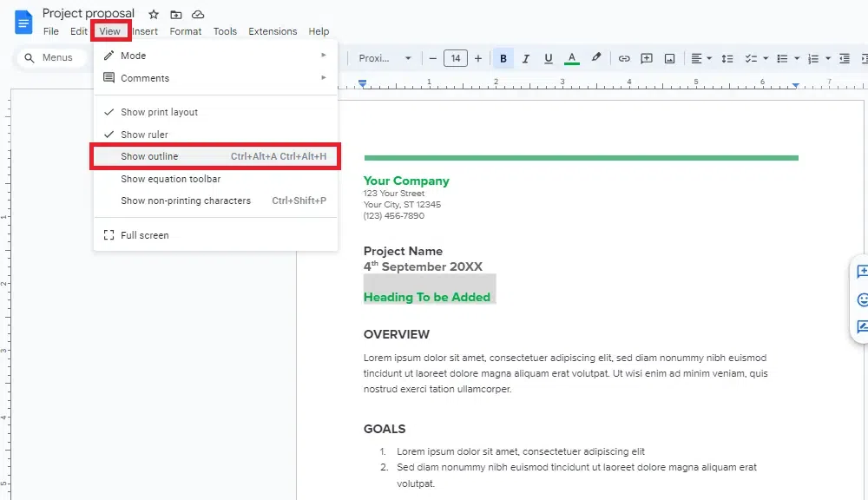Click the numbered list icon
This screenshot has width=868, height=500.
(813, 58)
